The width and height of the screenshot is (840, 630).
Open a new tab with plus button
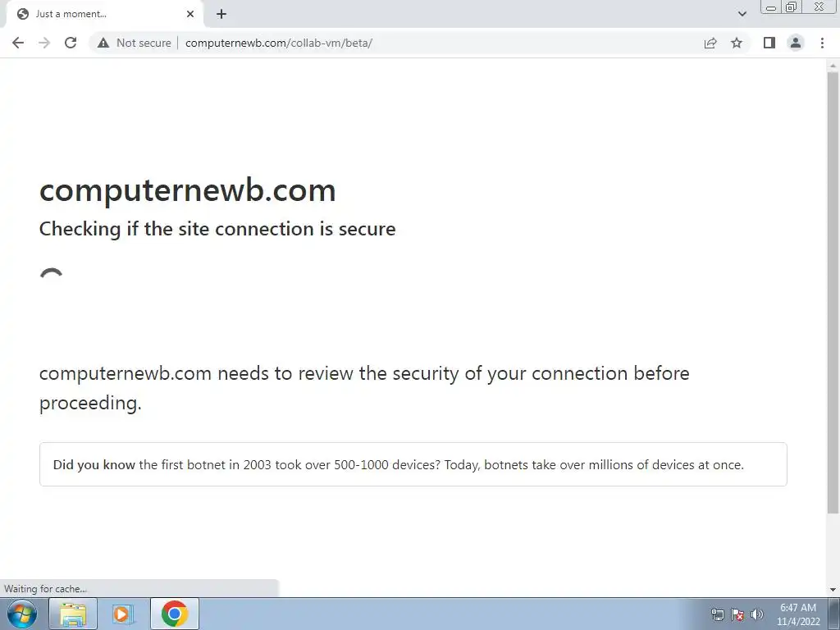(x=221, y=14)
